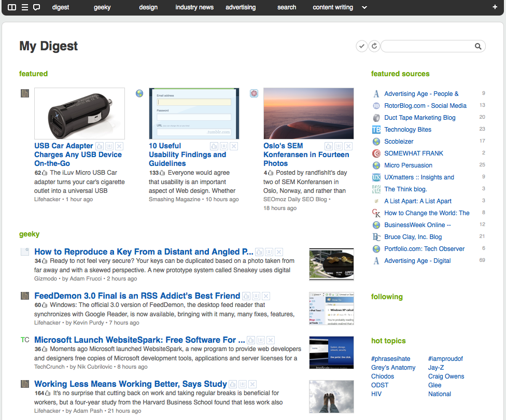Save USB Car Adapter article for later
Viewport: 506px width, 420px height.
[109, 146]
